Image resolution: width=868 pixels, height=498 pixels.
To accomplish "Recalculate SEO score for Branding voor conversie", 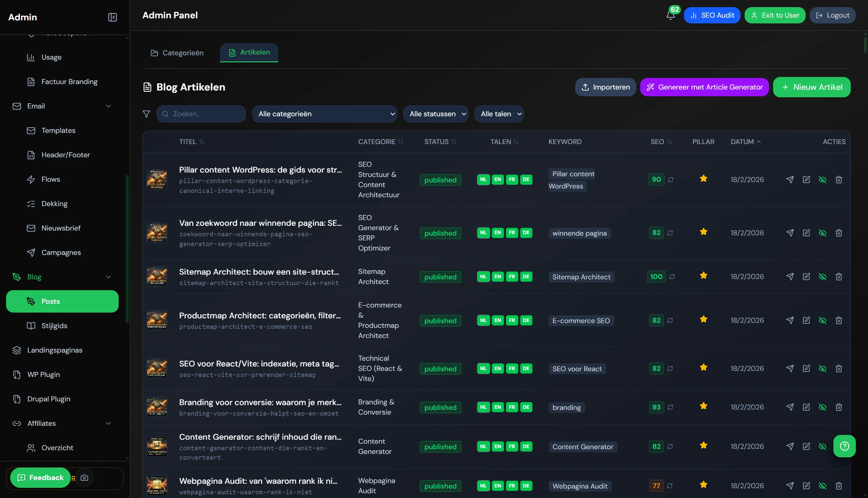I will [x=670, y=407].
